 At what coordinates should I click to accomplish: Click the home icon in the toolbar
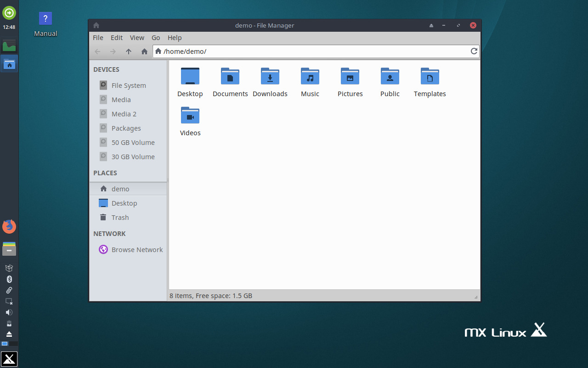(x=144, y=52)
